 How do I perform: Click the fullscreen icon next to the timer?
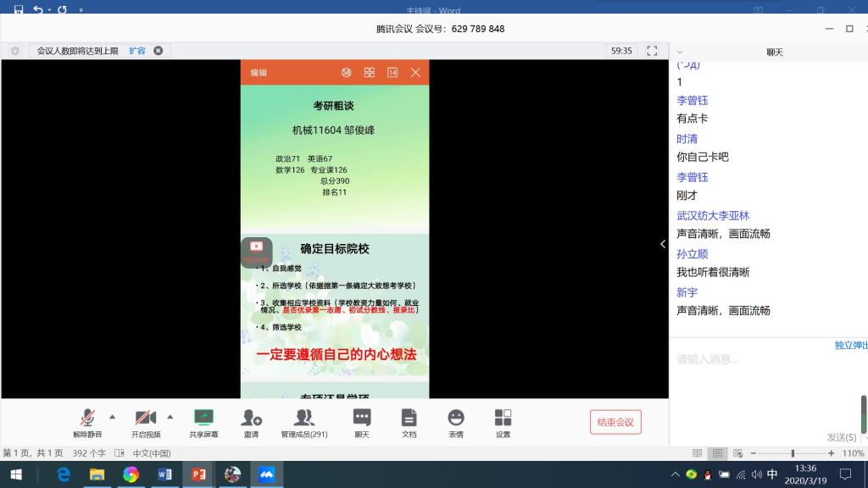(x=651, y=50)
